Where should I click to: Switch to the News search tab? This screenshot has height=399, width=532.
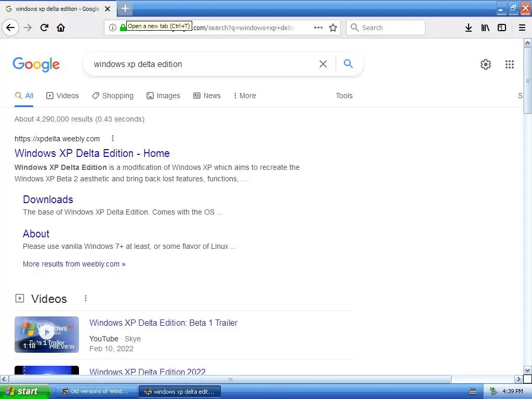pos(207,96)
